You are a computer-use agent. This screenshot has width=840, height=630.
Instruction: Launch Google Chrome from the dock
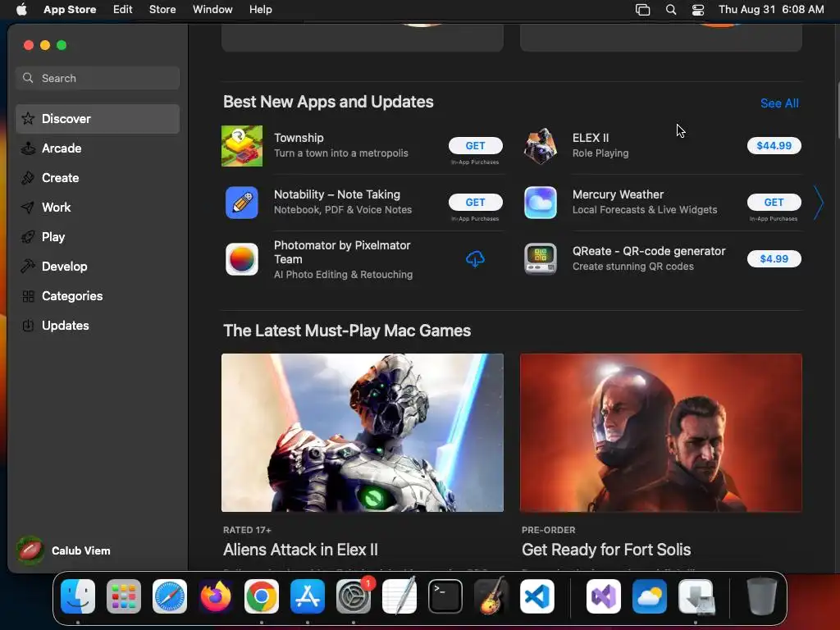point(262,596)
